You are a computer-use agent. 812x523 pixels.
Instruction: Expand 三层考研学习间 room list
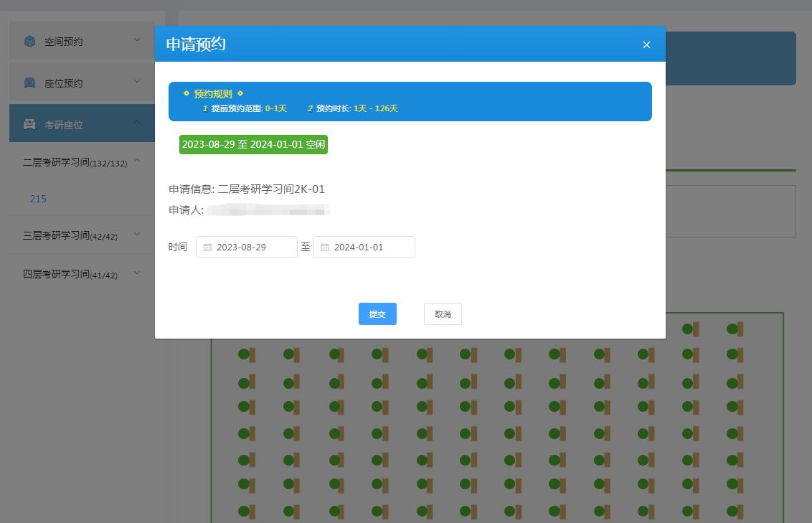click(x=138, y=235)
